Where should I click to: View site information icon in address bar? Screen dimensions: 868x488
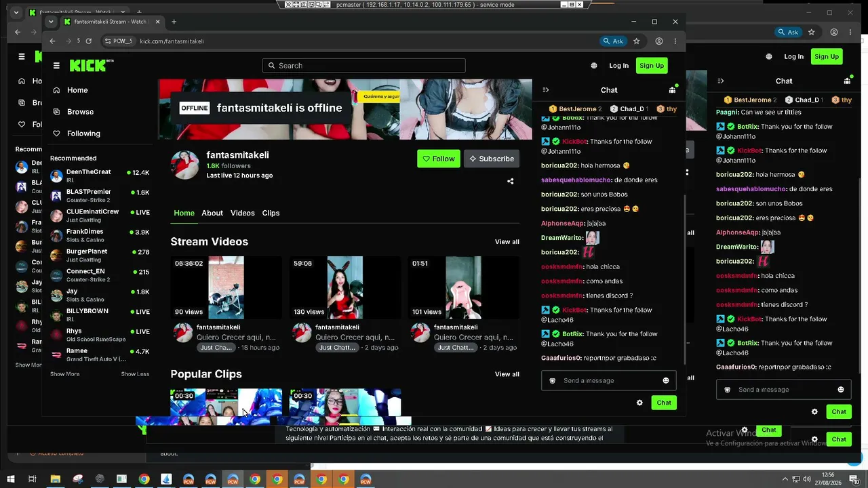tap(120, 41)
